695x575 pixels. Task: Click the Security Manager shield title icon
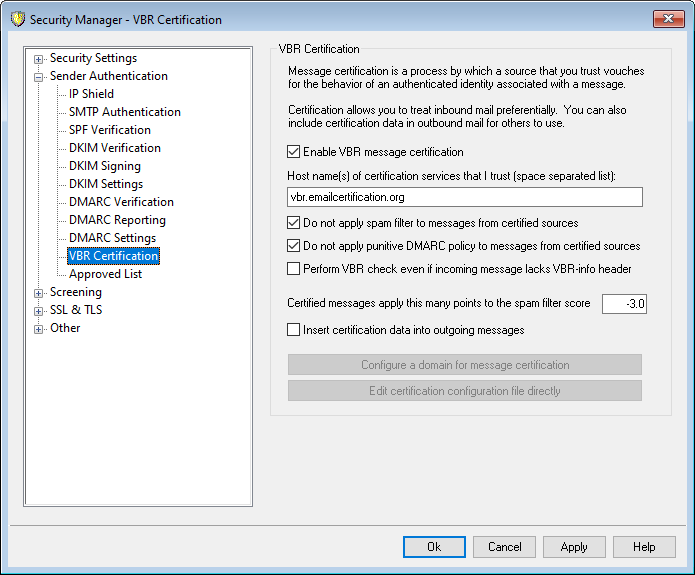(17, 20)
